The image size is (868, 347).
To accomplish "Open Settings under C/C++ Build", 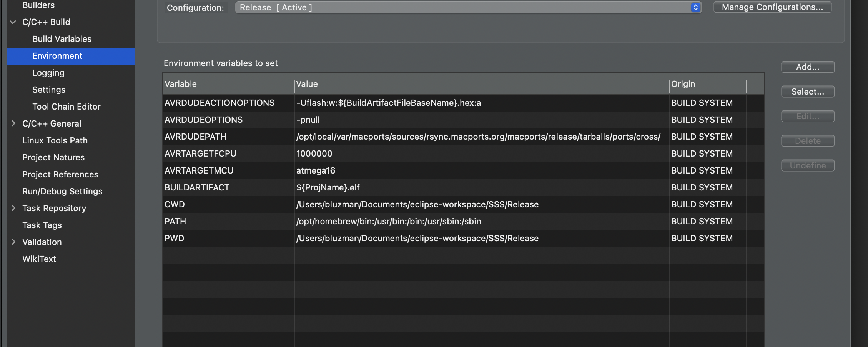I will click(x=49, y=90).
